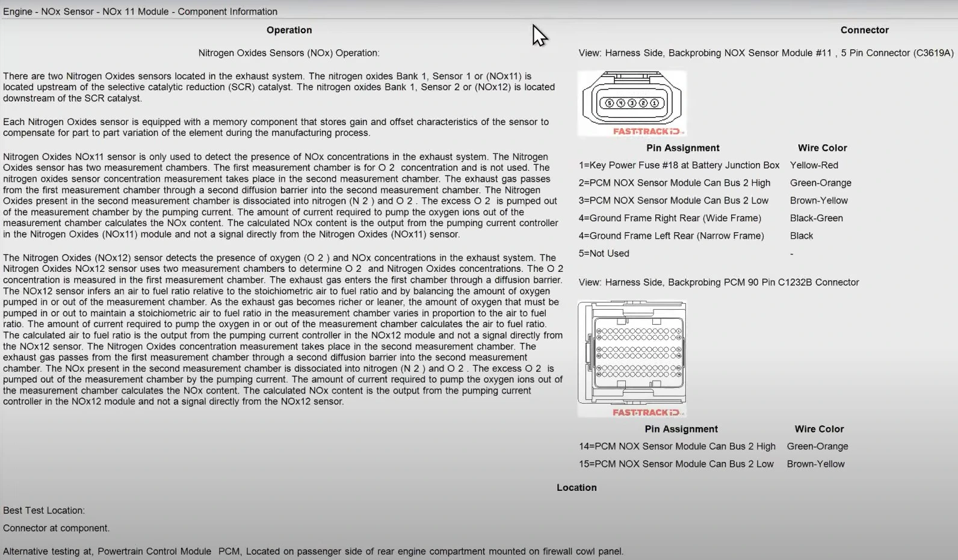Select the Connector section heading
The height and width of the screenshot is (560, 958).
pos(864,30)
